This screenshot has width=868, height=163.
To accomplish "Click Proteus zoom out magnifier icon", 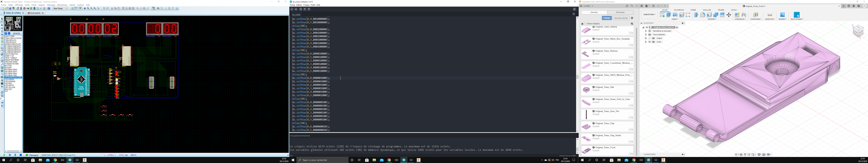I will (91, 8).
